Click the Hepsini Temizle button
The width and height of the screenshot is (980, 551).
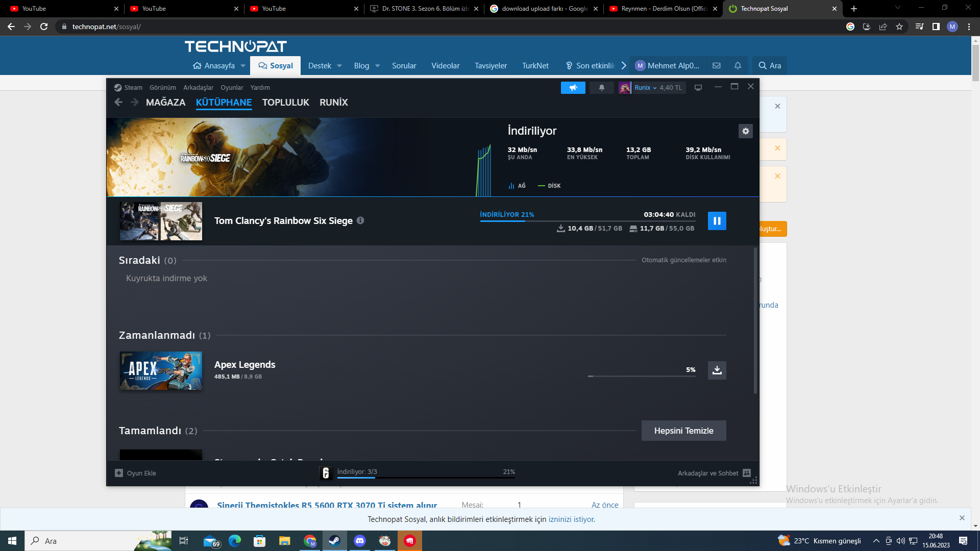tap(683, 430)
